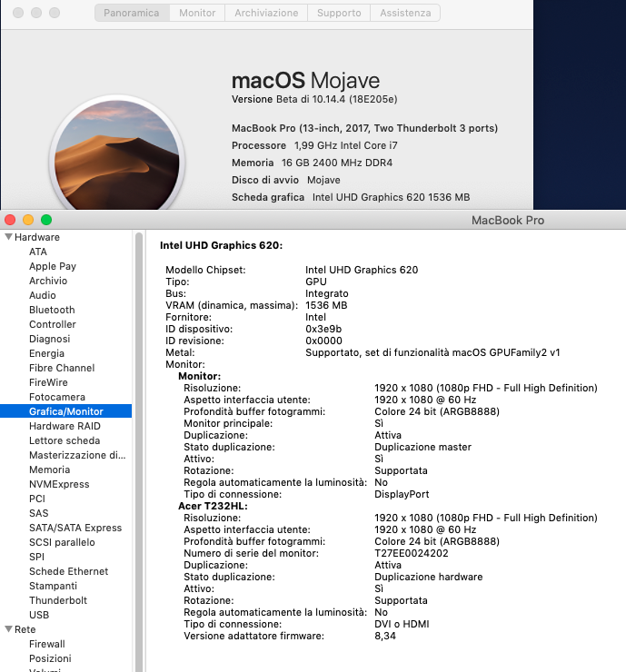The width and height of the screenshot is (626, 672).
Task: Open the SCSI parallelo entry
Action: 62,542
